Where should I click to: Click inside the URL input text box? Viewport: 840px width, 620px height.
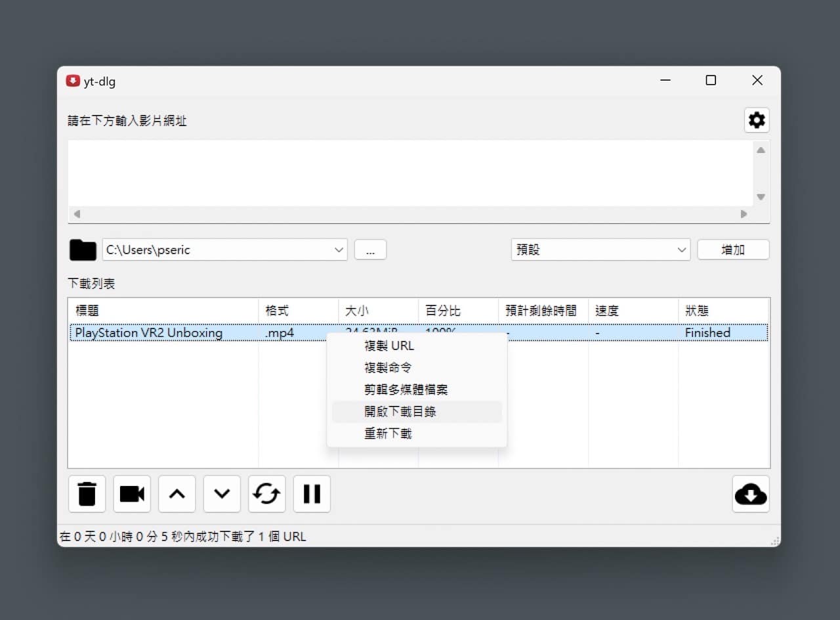(410, 173)
